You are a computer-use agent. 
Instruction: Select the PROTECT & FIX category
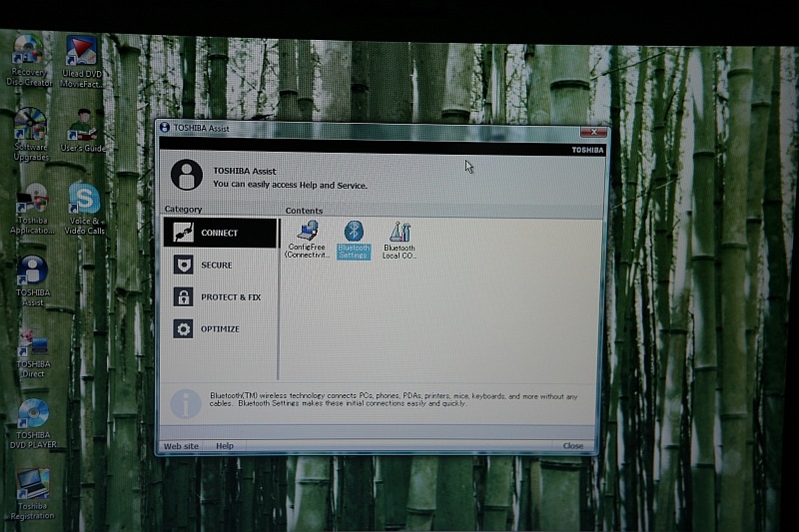[220, 296]
